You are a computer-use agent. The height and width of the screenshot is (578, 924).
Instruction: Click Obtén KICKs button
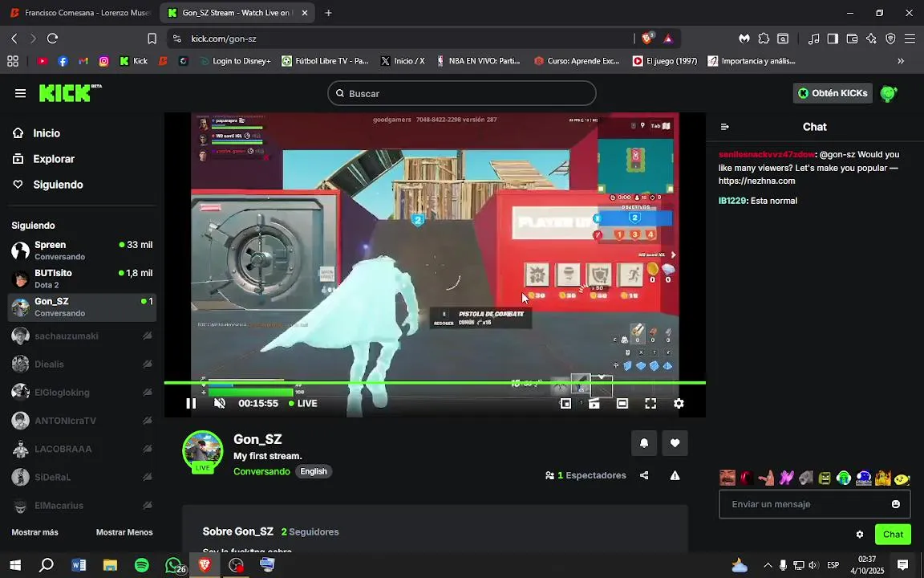pos(833,93)
